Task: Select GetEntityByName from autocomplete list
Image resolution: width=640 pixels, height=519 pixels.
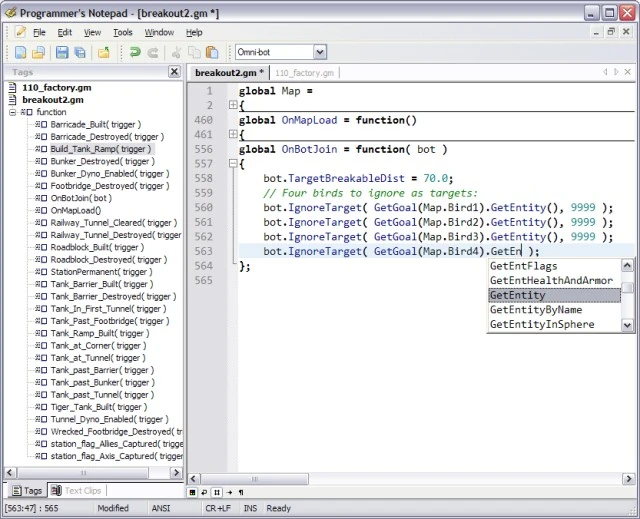Action: click(535, 310)
